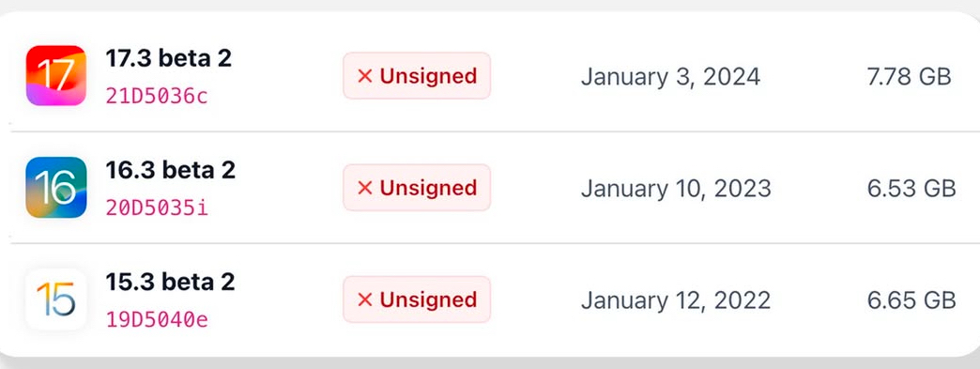Click the Unsigned badge for 15.3 beta 2
The image size is (980, 369).
[x=417, y=300]
